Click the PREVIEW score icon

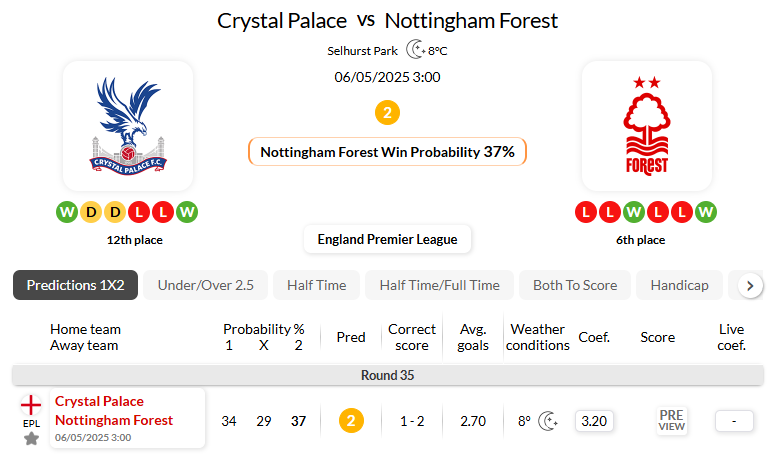[671, 421]
